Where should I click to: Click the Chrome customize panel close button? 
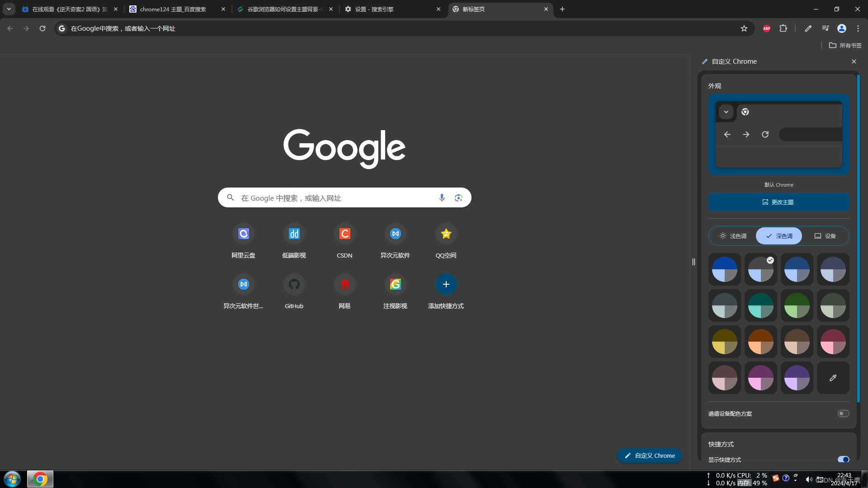pos(854,61)
